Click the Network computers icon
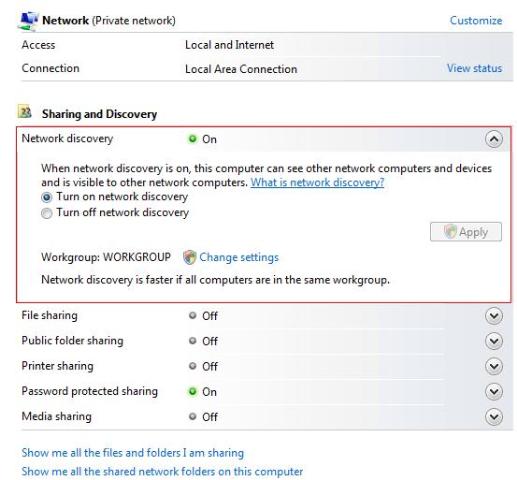This screenshot has height=480, width=517. [28, 21]
